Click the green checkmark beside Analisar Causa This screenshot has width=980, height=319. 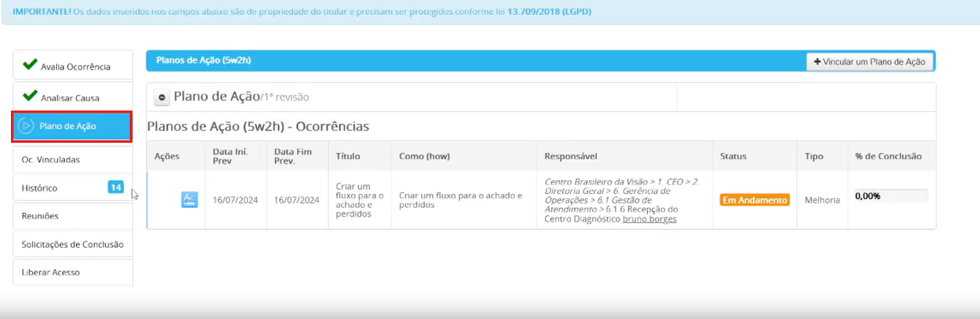pyautogui.click(x=29, y=96)
